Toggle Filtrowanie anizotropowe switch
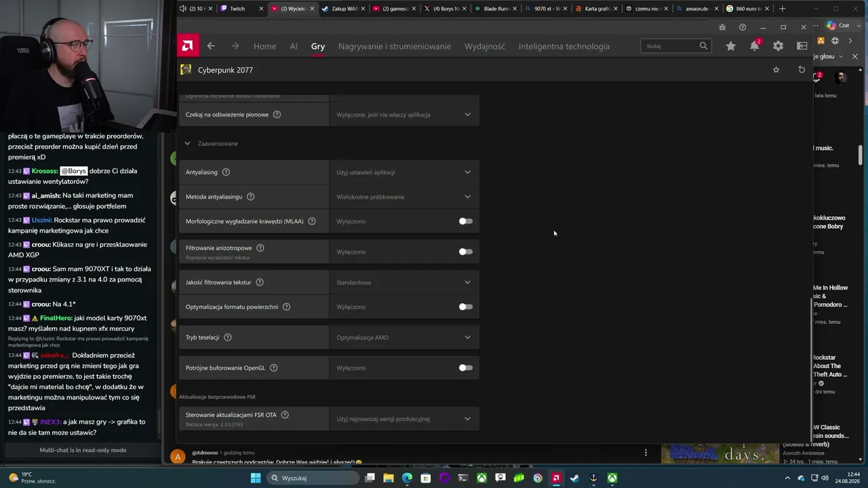Screen dimensions: 868x488 pyautogui.click(x=465, y=251)
